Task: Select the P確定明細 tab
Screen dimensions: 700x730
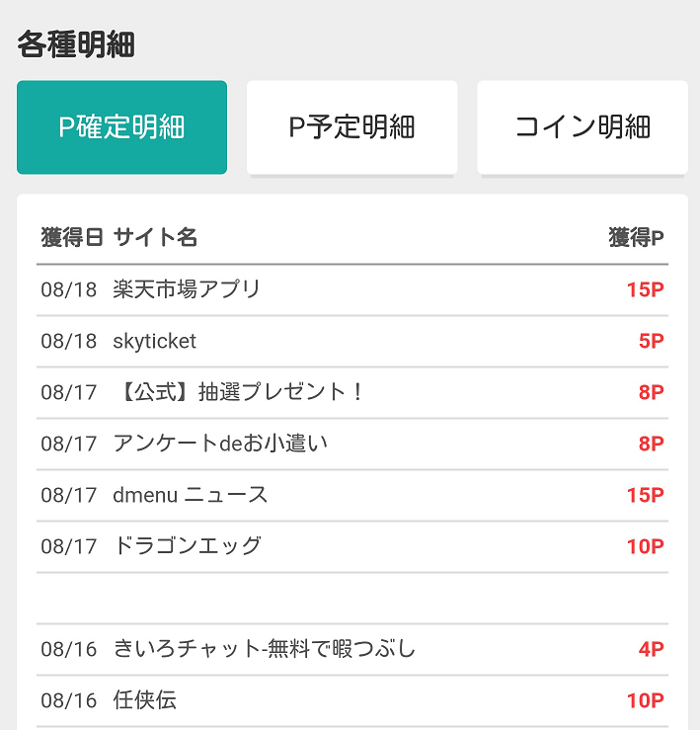Action: coord(122,127)
